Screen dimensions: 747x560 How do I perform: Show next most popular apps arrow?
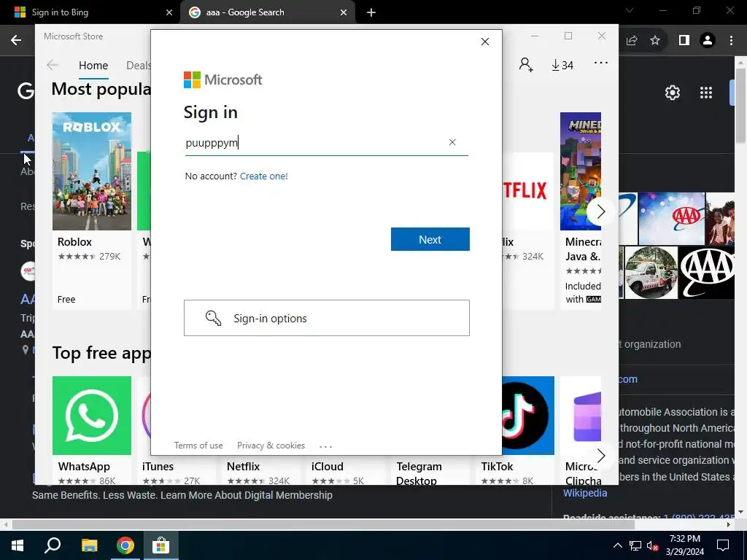point(601,211)
